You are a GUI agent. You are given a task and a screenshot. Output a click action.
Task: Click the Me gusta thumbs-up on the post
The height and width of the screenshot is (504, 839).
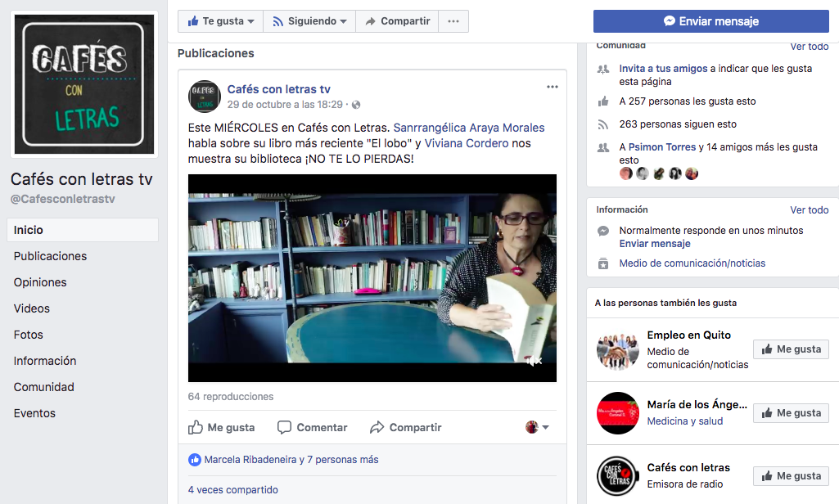pyautogui.click(x=222, y=427)
